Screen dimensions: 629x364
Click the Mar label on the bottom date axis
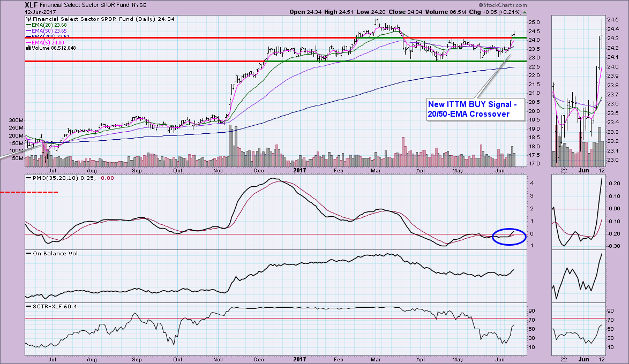[x=376, y=359]
